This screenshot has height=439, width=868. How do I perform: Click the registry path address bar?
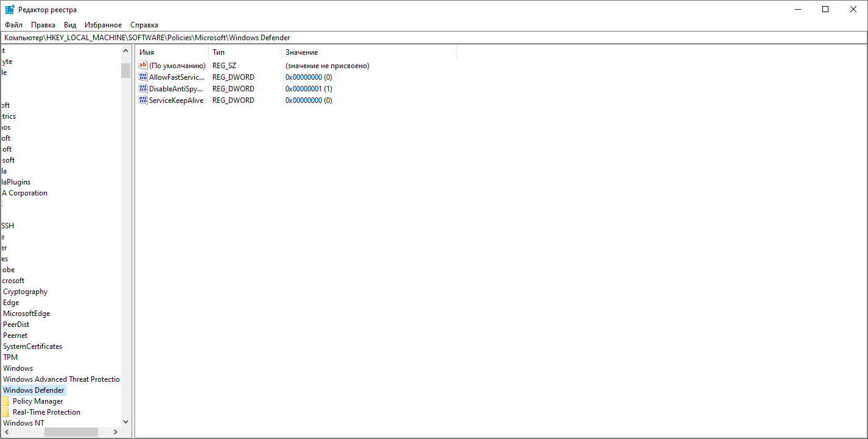(434, 38)
